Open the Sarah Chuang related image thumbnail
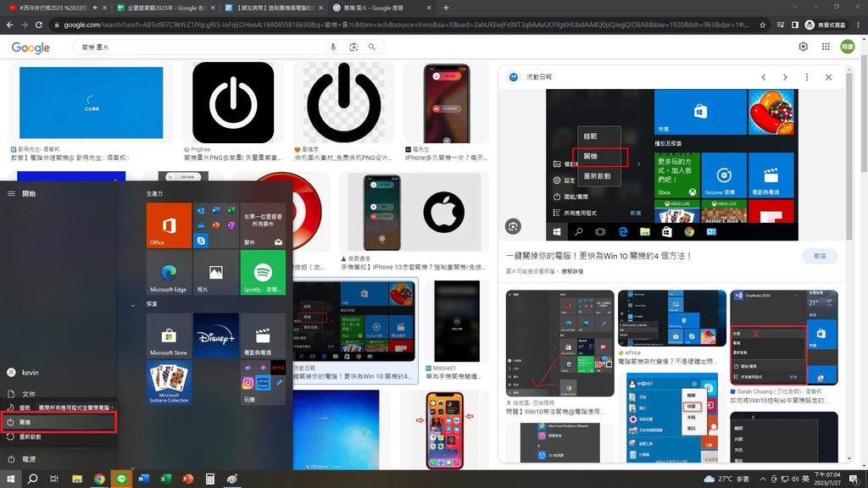This screenshot has width=868, height=488. click(784, 337)
